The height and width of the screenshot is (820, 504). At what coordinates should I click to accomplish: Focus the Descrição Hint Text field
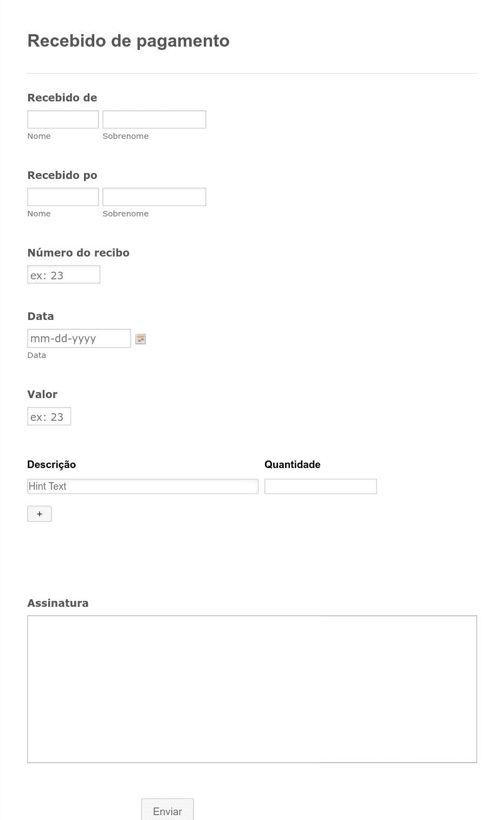click(x=143, y=486)
